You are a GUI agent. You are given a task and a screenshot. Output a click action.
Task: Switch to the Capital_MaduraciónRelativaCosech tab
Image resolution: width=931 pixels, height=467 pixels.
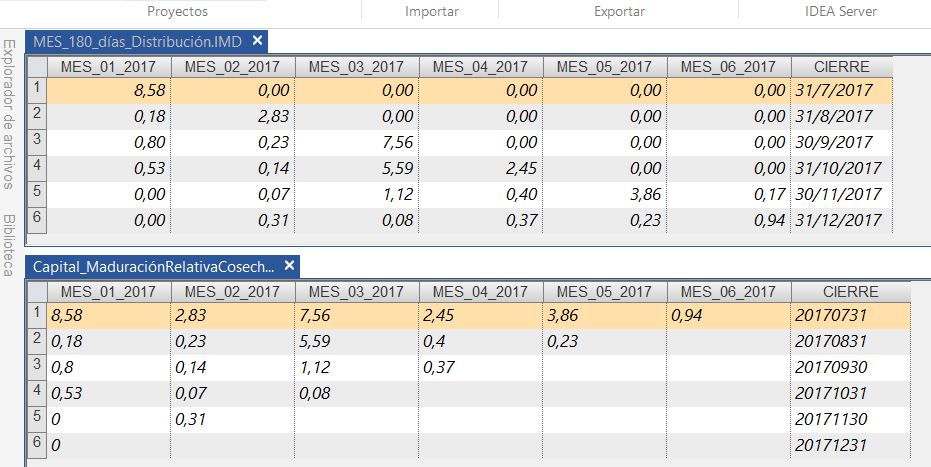pyautogui.click(x=153, y=267)
